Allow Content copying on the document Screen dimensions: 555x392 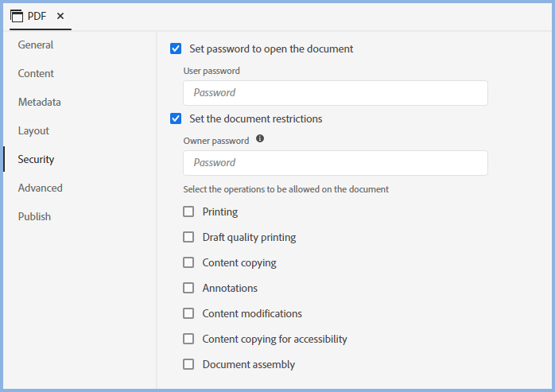[x=188, y=262]
